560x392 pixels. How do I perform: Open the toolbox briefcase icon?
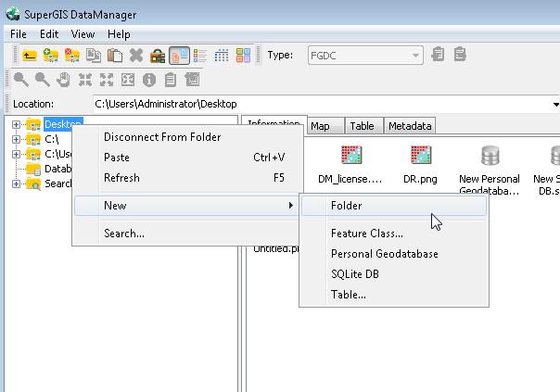[158, 56]
